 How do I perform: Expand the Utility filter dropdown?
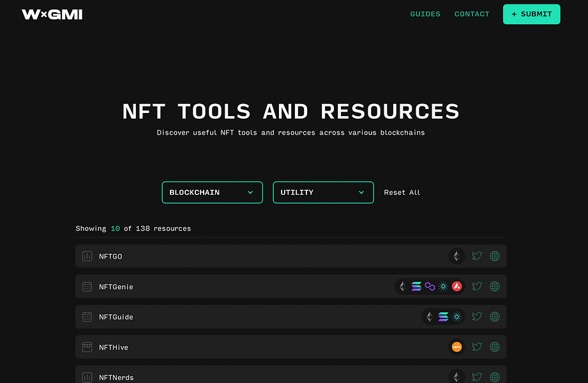click(x=323, y=192)
